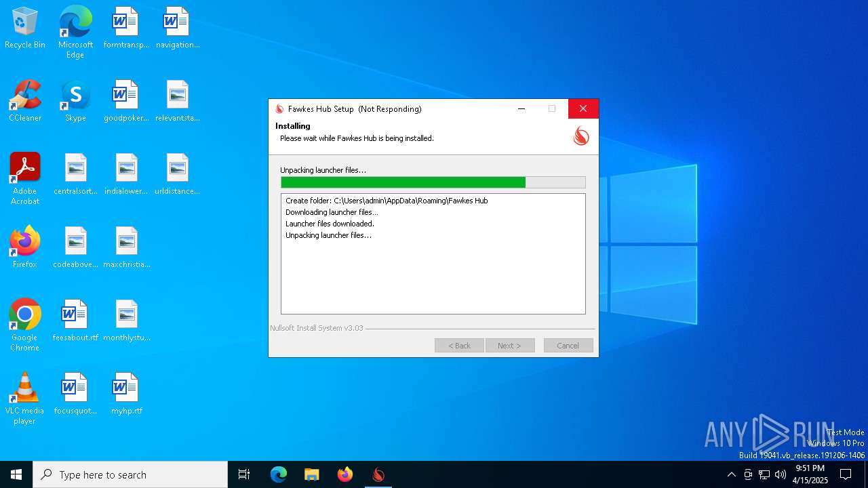
Task: Click 'Downloading launcher files...' log line
Action: (x=332, y=212)
